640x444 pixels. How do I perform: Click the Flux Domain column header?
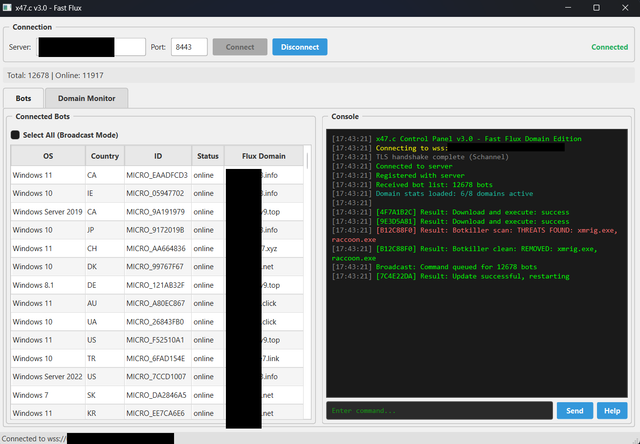[264, 156]
